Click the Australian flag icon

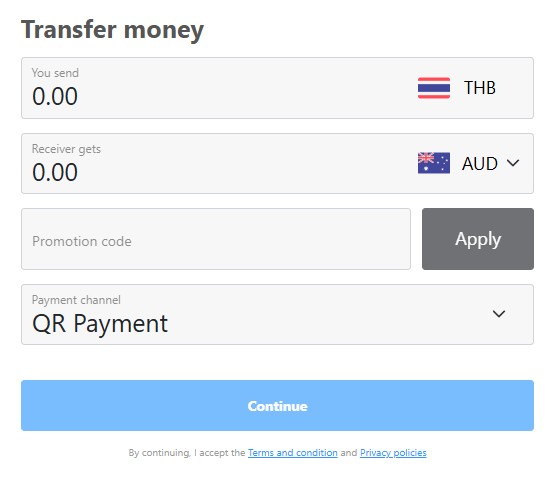pyautogui.click(x=434, y=163)
